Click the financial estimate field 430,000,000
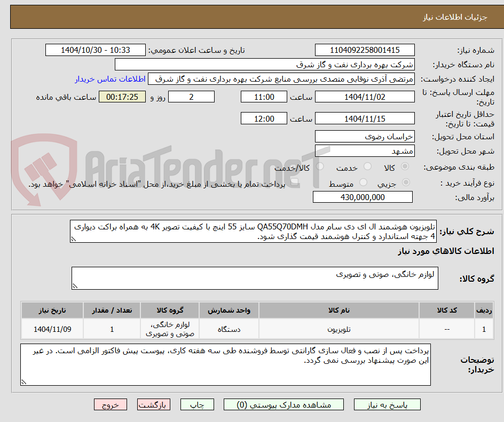The width and height of the screenshot is (504, 422). tap(363, 197)
